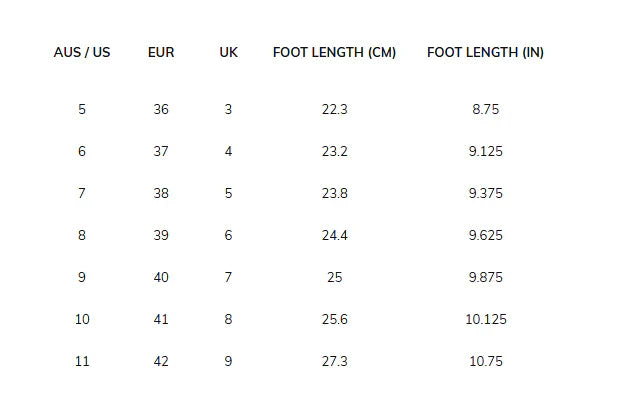Select EUR size 36 cell

tap(161, 109)
